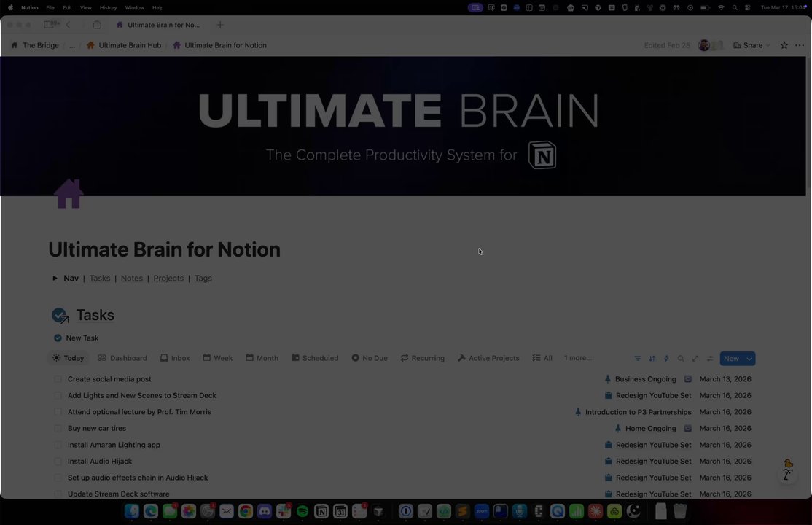
Task: Open Discord in the Dock
Action: point(265,511)
